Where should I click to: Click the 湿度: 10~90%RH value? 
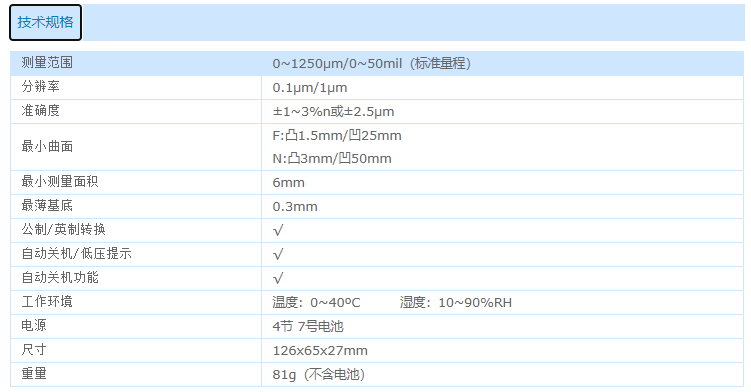pyautogui.click(x=456, y=302)
